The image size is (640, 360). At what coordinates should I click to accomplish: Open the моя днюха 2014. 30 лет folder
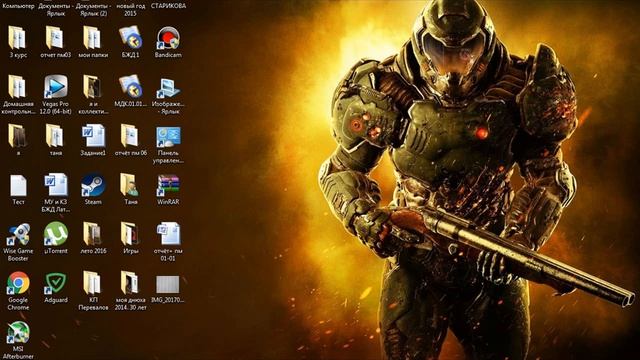[131, 283]
